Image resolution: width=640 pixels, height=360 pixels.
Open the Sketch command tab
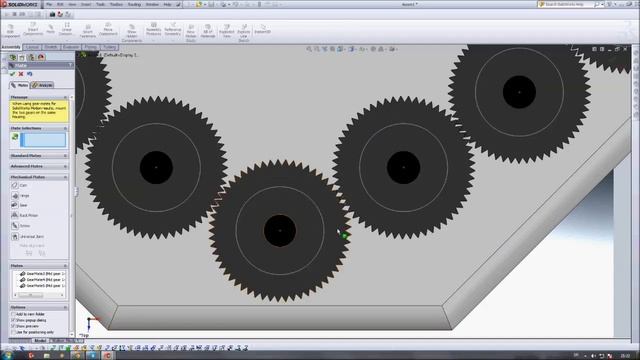click(x=51, y=47)
